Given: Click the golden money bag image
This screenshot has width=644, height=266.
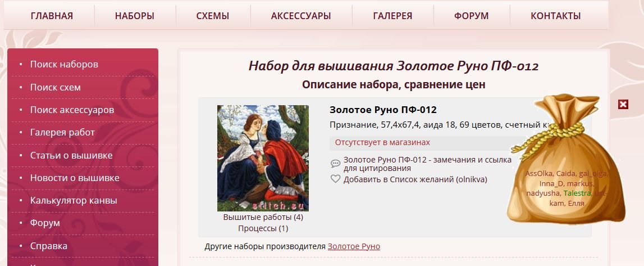Looking at the screenshot, I should 566,159.
